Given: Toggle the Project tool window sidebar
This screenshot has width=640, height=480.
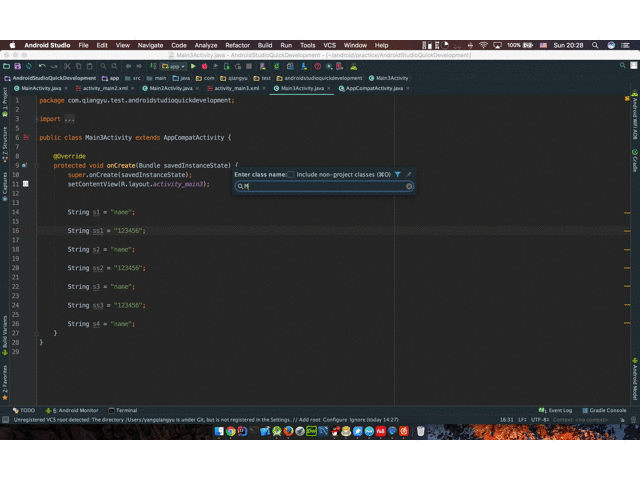Looking at the screenshot, I should pos(4,98).
